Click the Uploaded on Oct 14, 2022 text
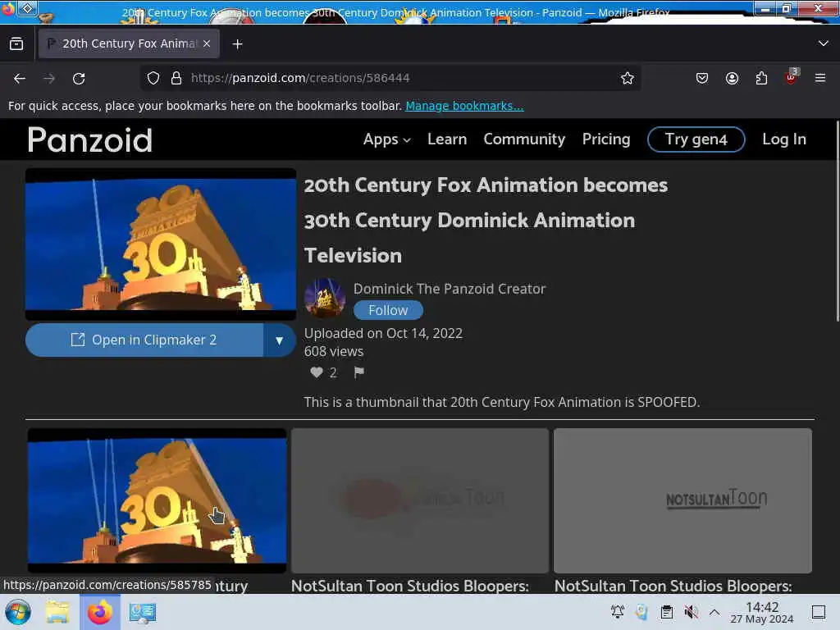Screen dimensions: 840x630 coord(383,333)
